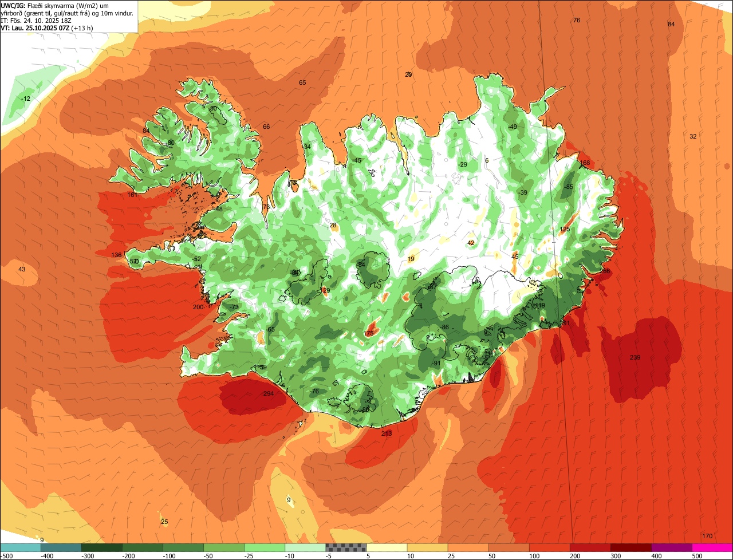
Task: Click the valid time 'VT: Lau. 25.10.2025 07Z'
Action: click(46, 27)
